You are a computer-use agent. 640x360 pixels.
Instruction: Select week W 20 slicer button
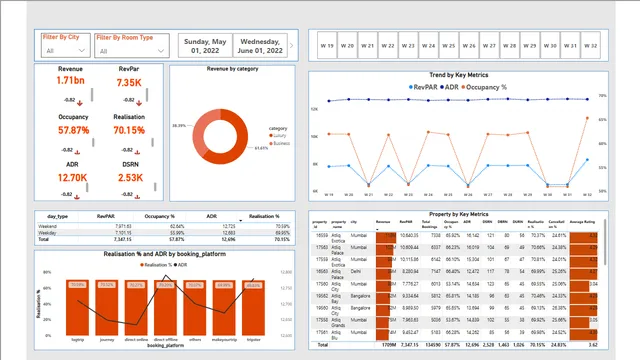point(347,45)
